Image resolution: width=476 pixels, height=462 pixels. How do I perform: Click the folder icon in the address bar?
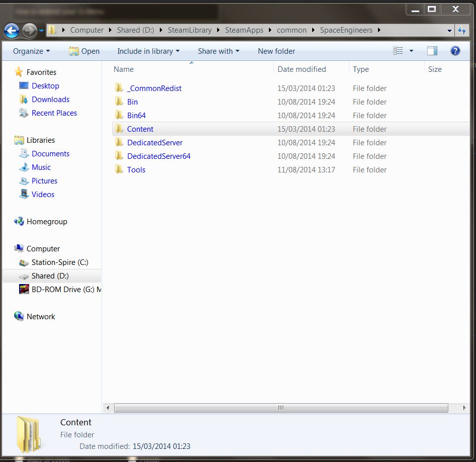(x=52, y=30)
